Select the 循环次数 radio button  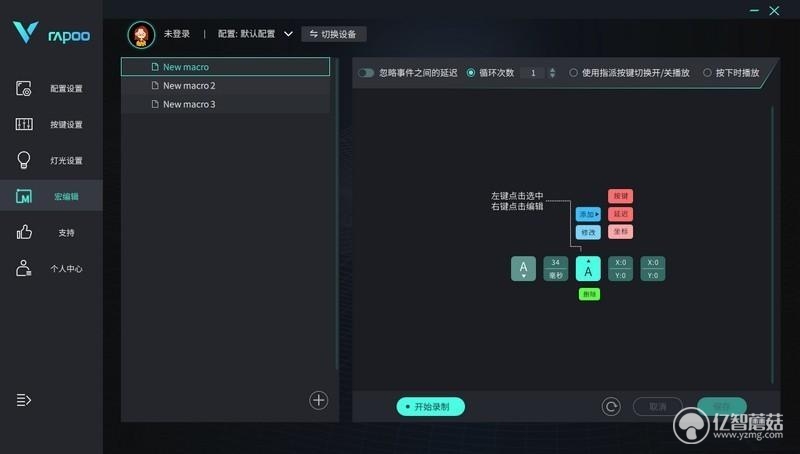tap(471, 73)
